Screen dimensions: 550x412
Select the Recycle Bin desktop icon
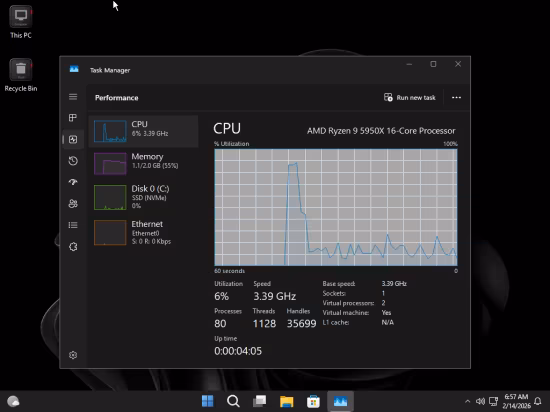pos(21,75)
